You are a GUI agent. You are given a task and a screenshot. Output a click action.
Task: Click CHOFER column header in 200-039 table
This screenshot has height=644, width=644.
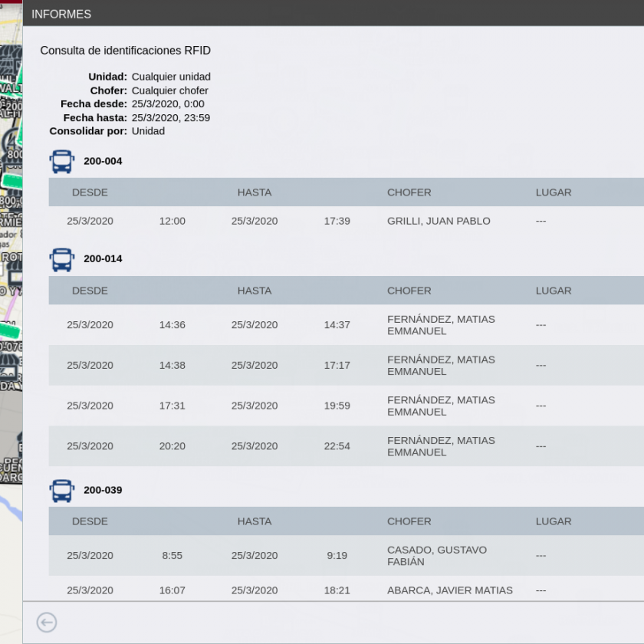[409, 521]
